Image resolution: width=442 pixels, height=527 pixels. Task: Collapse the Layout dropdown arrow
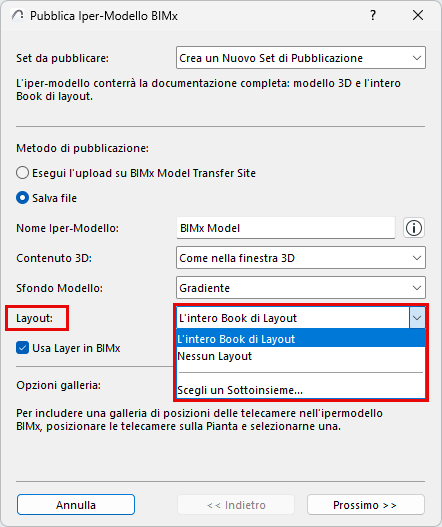pyautogui.click(x=417, y=318)
